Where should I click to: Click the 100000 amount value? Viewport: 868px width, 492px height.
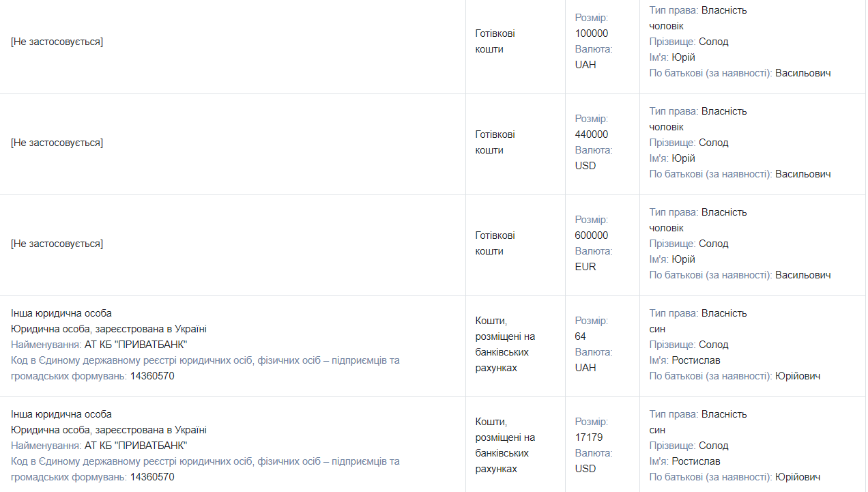(591, 33)
